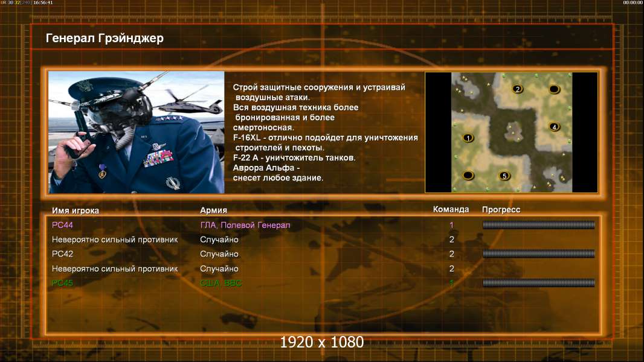Click the progress bar in PC45 row
This screenshot has width=644, height=362.
[538, 282]
